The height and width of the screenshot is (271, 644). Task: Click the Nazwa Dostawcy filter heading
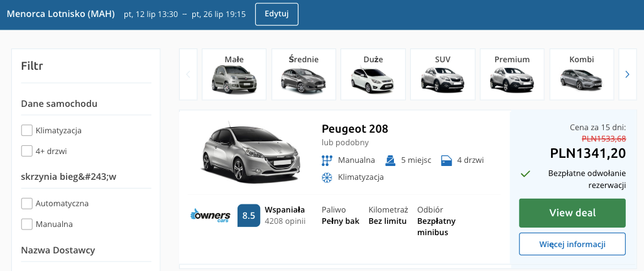pos(58,250)
